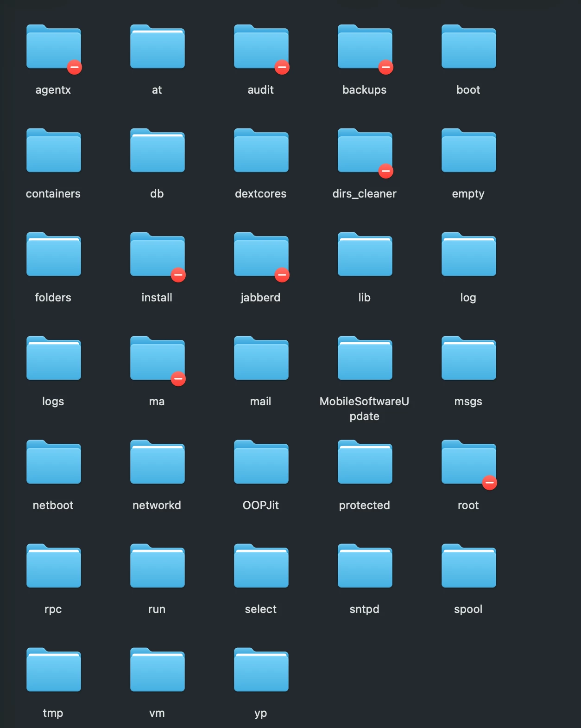This screenshot has height=728, width=581.
Task: Select the dextcores folder icon
Action: tap(261, 150)
